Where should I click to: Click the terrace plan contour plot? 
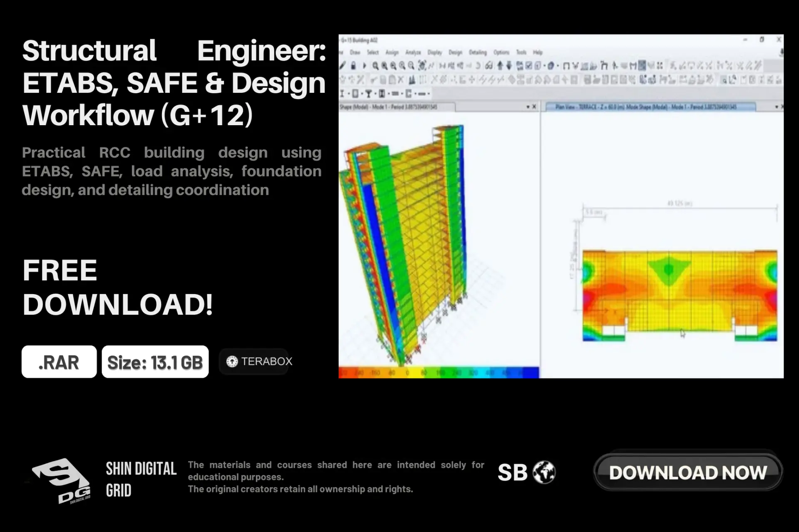click(680, 295)
